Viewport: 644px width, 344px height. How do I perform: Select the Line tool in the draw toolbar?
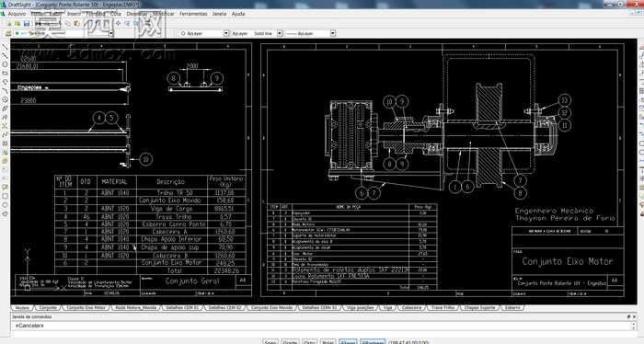click(5, 47)
